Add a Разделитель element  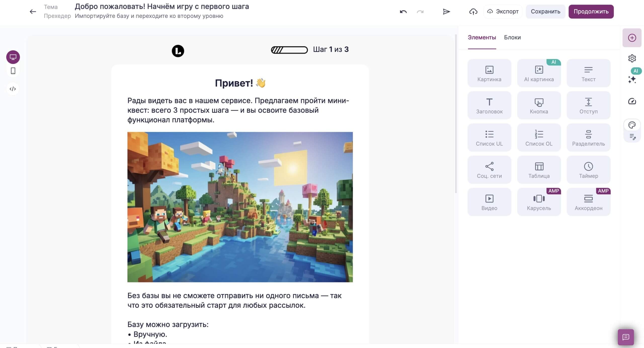coord(588,138)
